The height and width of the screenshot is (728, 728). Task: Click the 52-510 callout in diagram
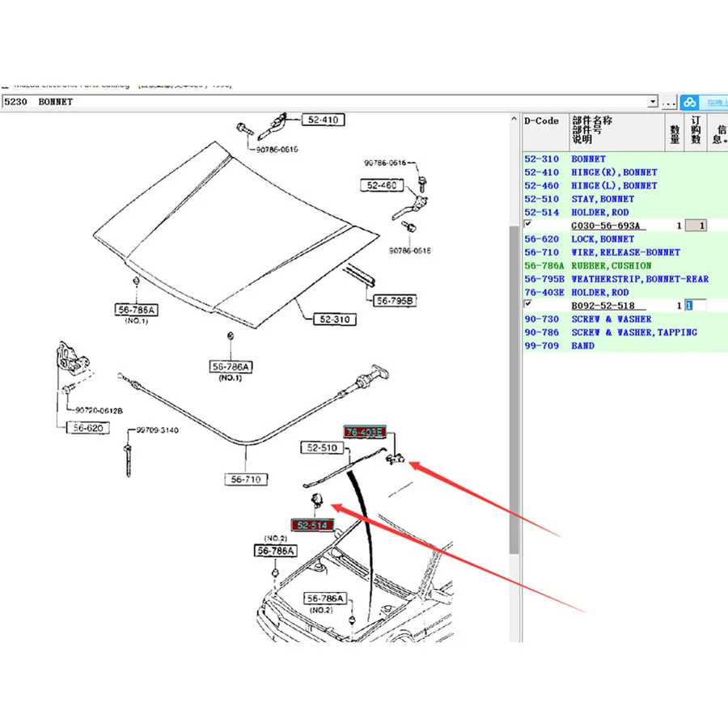[322, 448]
